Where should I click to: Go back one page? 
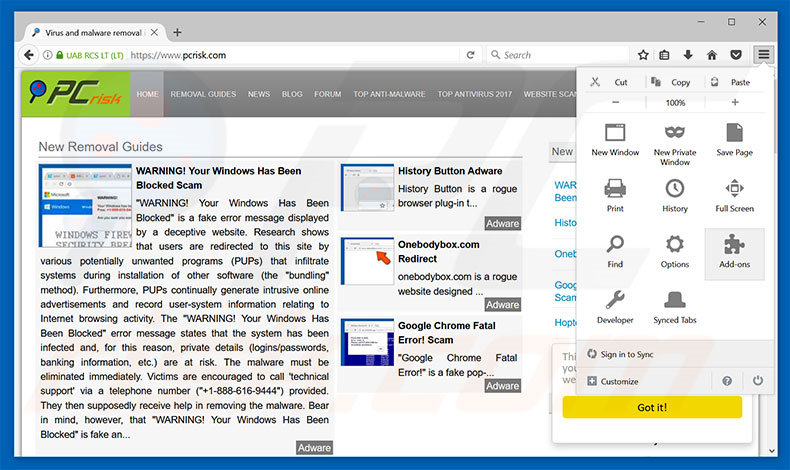point(29,55)
